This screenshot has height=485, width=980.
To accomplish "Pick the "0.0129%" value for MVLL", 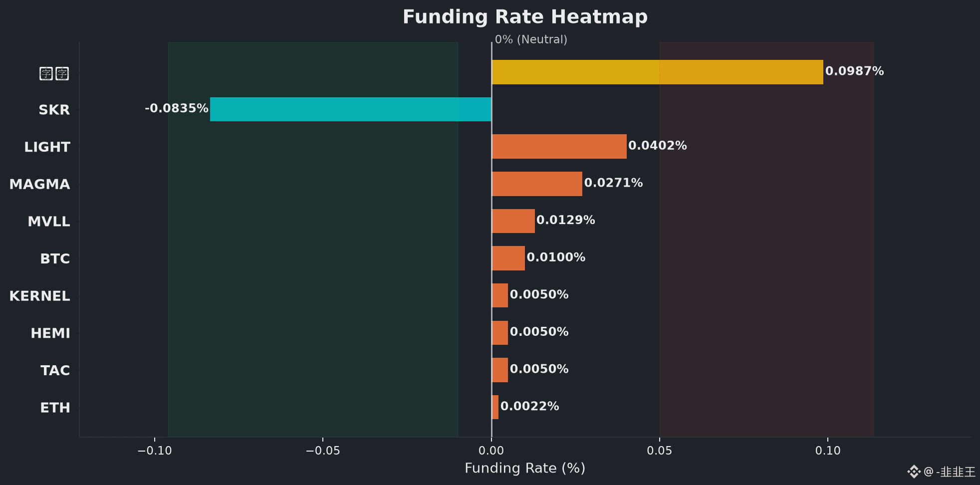I will (566, 220).
